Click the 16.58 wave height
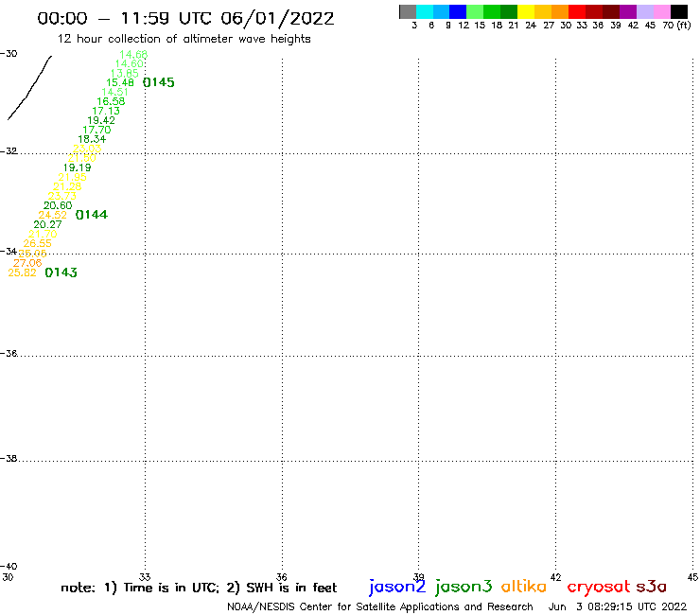 111,101
